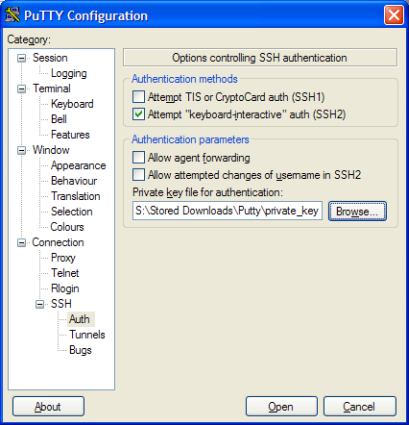Open Behaviour category
This screenshot has height=425, width=409.
click(x=74, y=181)
